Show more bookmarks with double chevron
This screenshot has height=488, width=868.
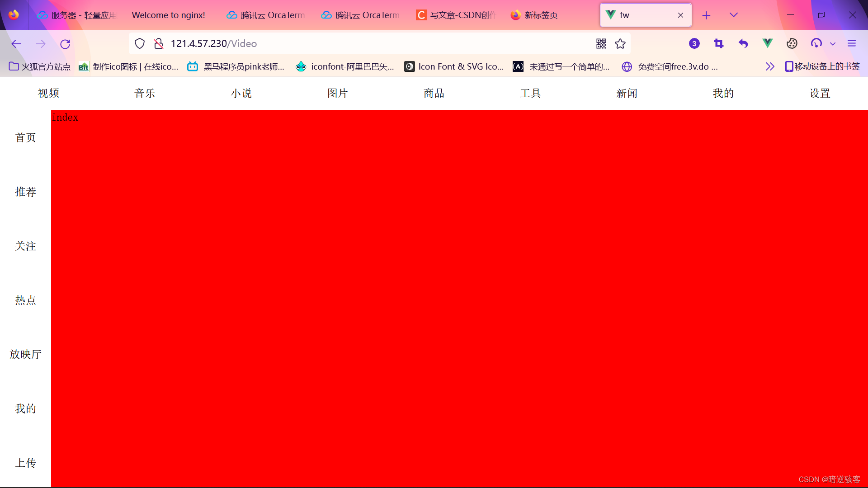click(x=770, y=66)
